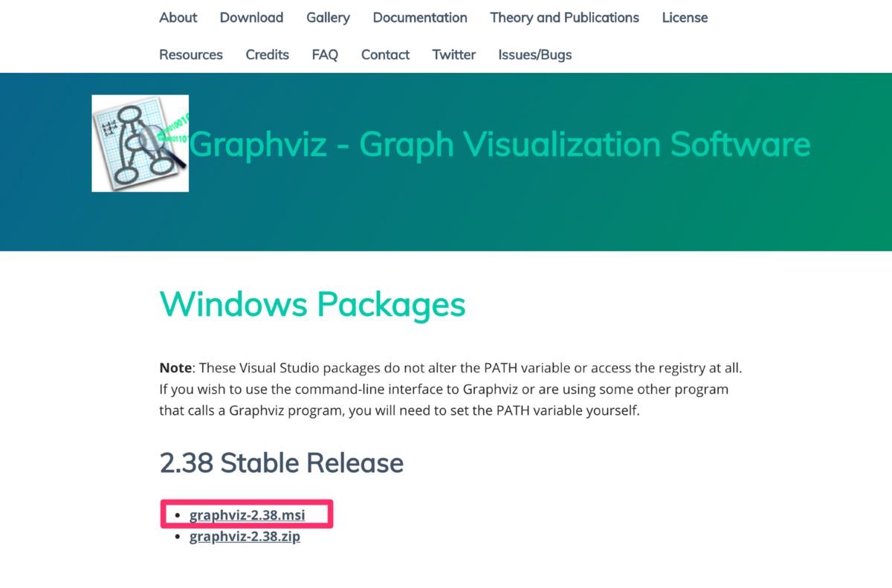
Task: Open the Twitter link in navigation
Action: pyautogui.click(x=453, y=55)
